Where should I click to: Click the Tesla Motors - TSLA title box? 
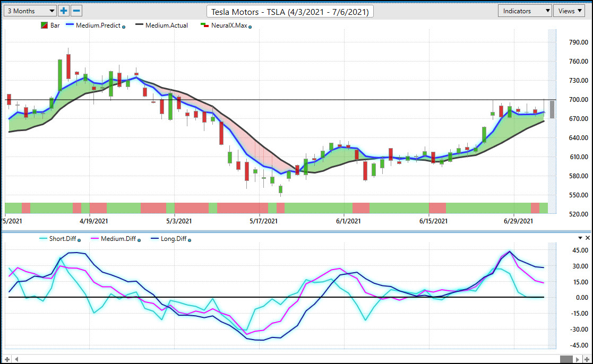[290, 12]
